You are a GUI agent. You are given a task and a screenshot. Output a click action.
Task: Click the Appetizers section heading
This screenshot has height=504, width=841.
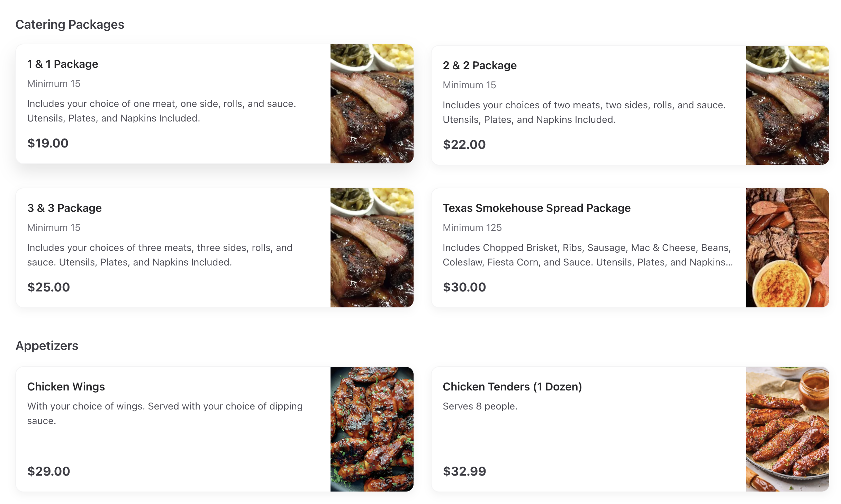47,345
